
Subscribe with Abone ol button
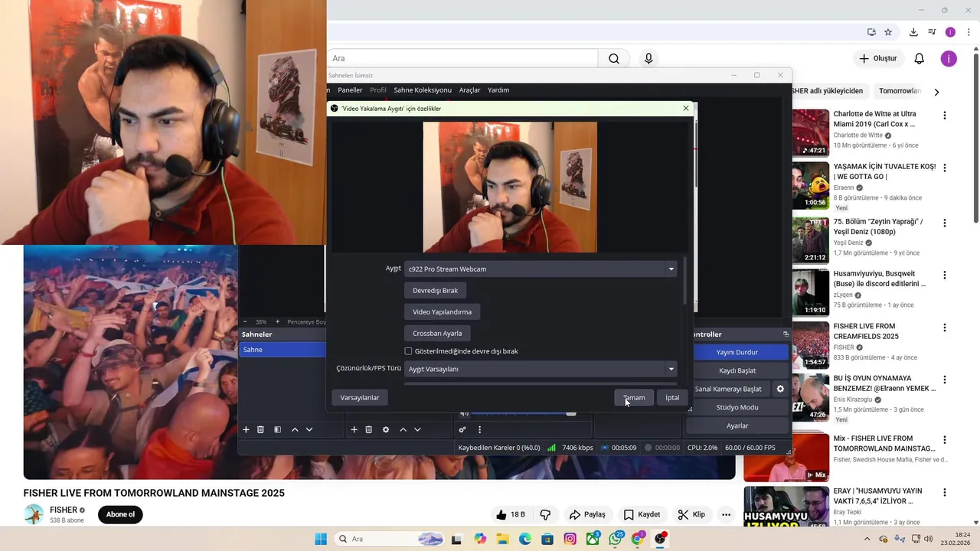pos(120,514)
